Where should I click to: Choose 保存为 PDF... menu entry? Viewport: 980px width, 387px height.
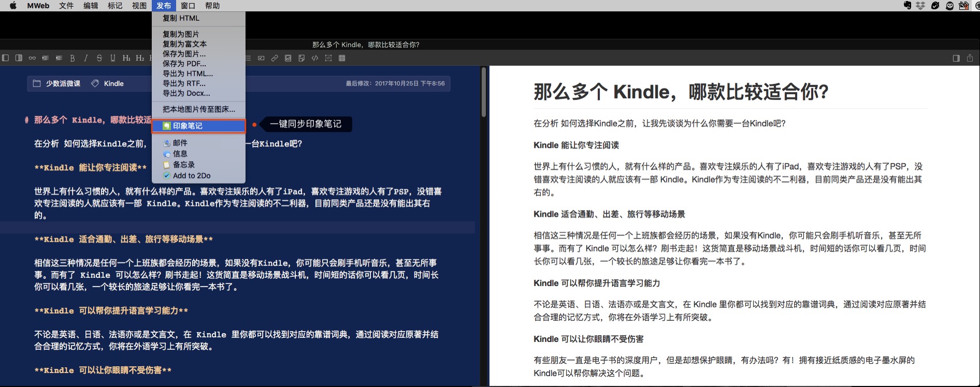(184, 64)
